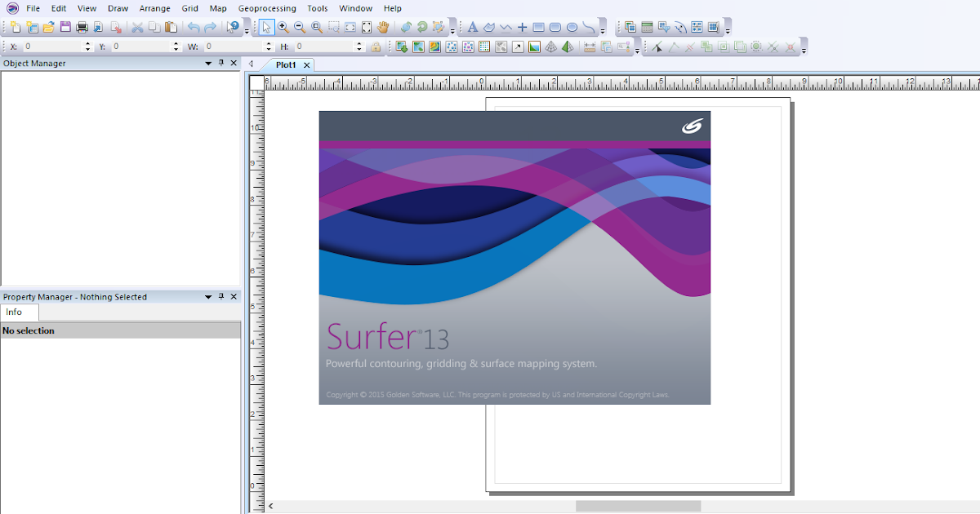Viewport: 980px width, 514px height.
Task: Click the W width input field
Action: 232,47
